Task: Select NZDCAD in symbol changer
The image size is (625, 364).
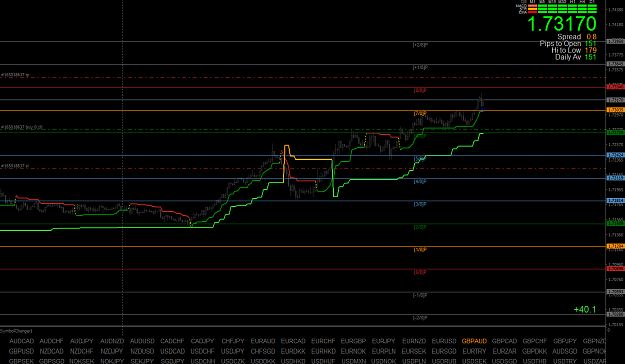Action: point(51,351)
